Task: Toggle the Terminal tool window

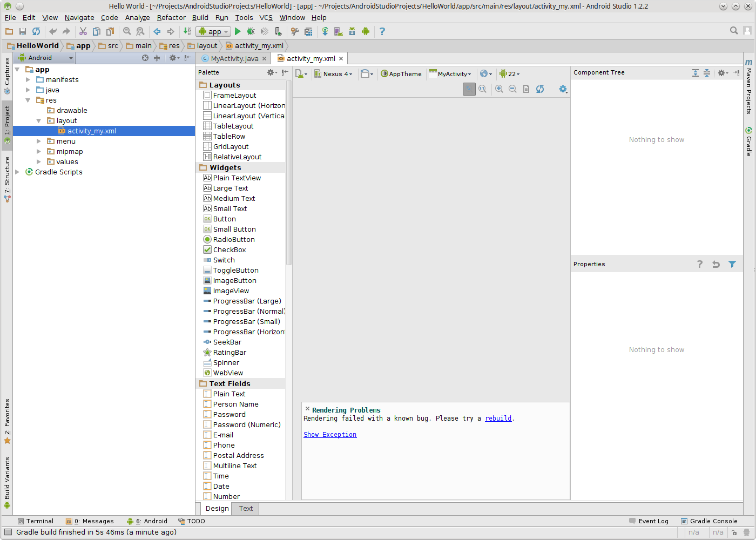Action: click(36, 521)
